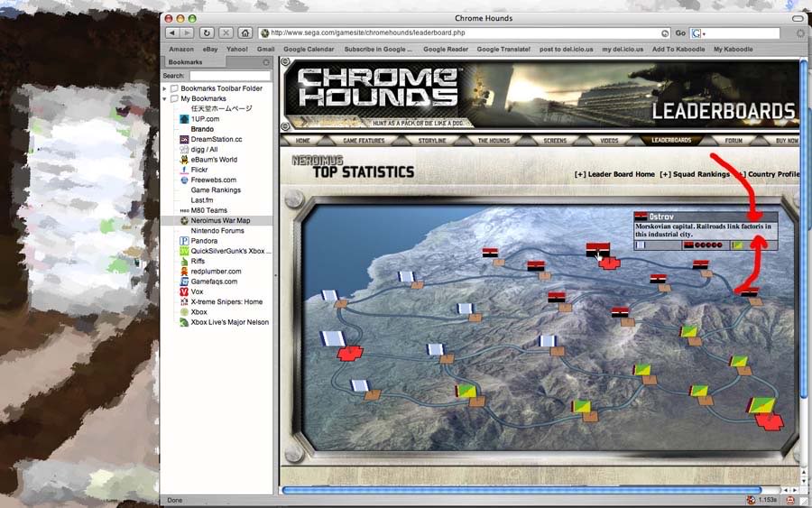
Task: Open the Vox bookmark icon
Action: pos(184,291)
